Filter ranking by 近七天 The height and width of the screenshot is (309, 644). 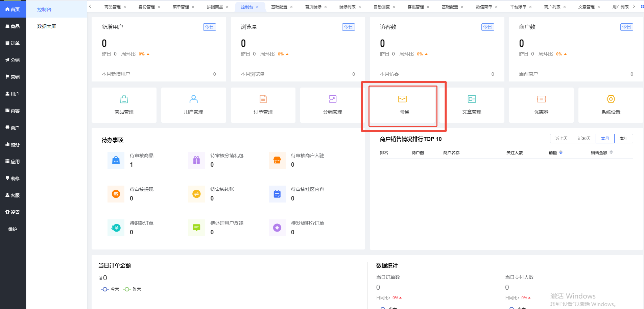(x=562, y=139)
